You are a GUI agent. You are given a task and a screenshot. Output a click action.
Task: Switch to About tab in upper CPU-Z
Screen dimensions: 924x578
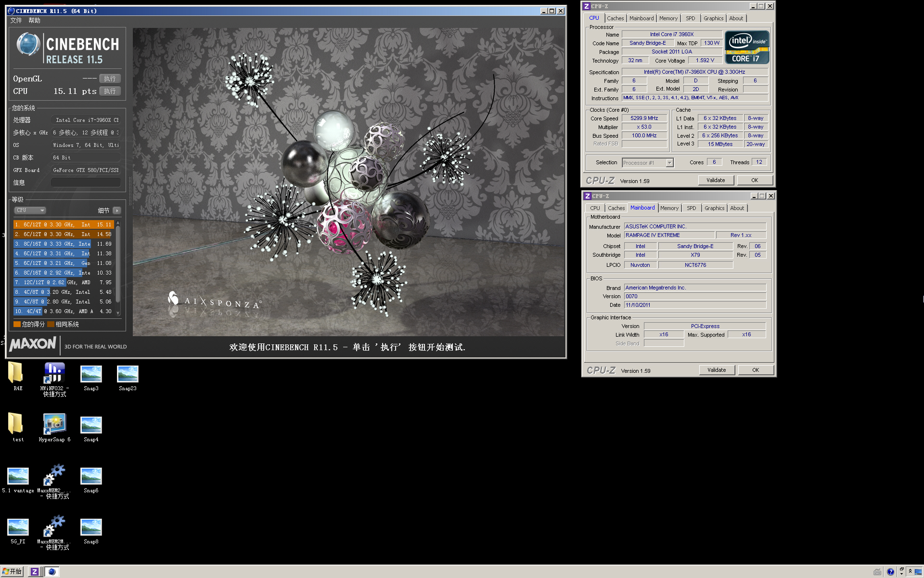[x=736, y=18]
